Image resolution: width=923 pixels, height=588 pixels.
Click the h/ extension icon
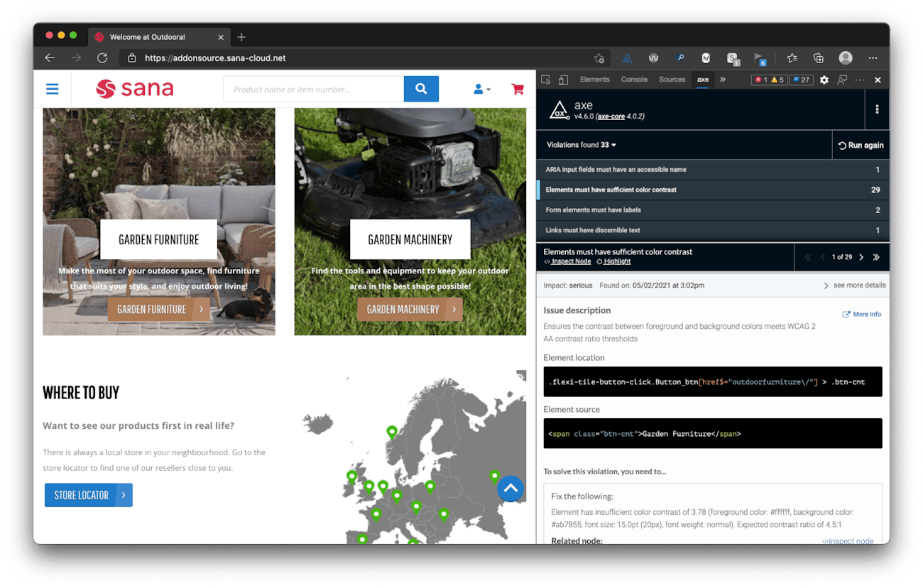pos(706,58)
